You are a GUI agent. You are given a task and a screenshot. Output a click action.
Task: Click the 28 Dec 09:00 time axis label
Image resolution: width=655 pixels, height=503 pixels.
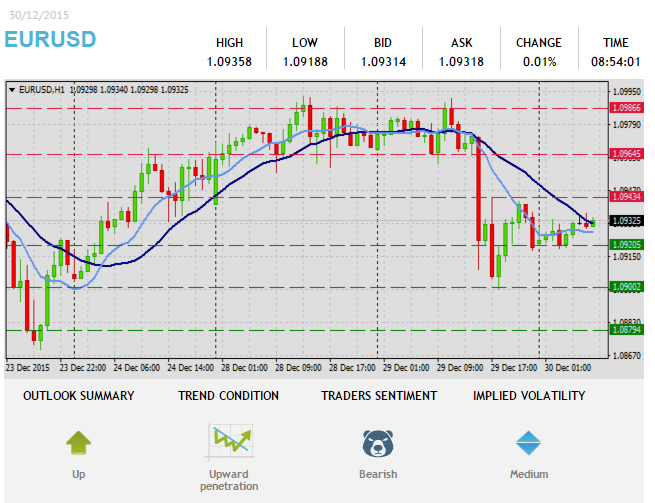click(x=298, y=368)
